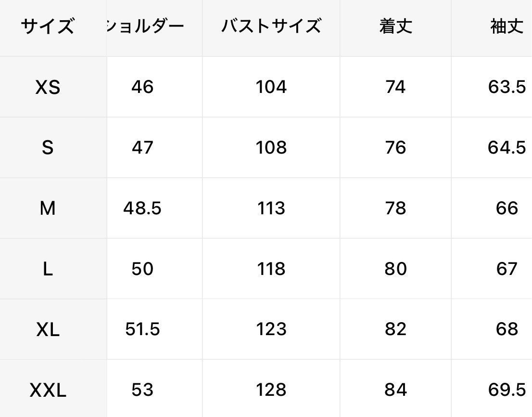Click the S size row header

pos(48,148)
